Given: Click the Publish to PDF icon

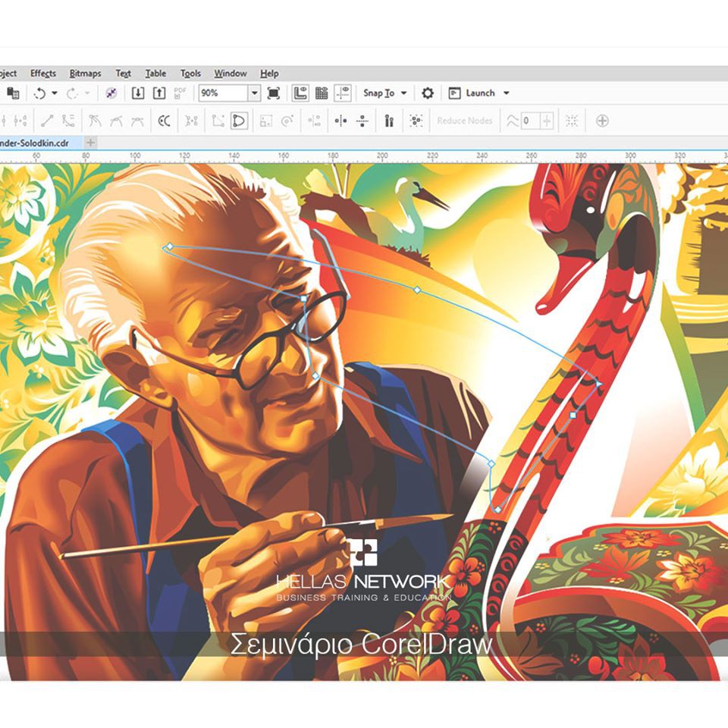Looking at the screenshot, I should pos(180,93).
